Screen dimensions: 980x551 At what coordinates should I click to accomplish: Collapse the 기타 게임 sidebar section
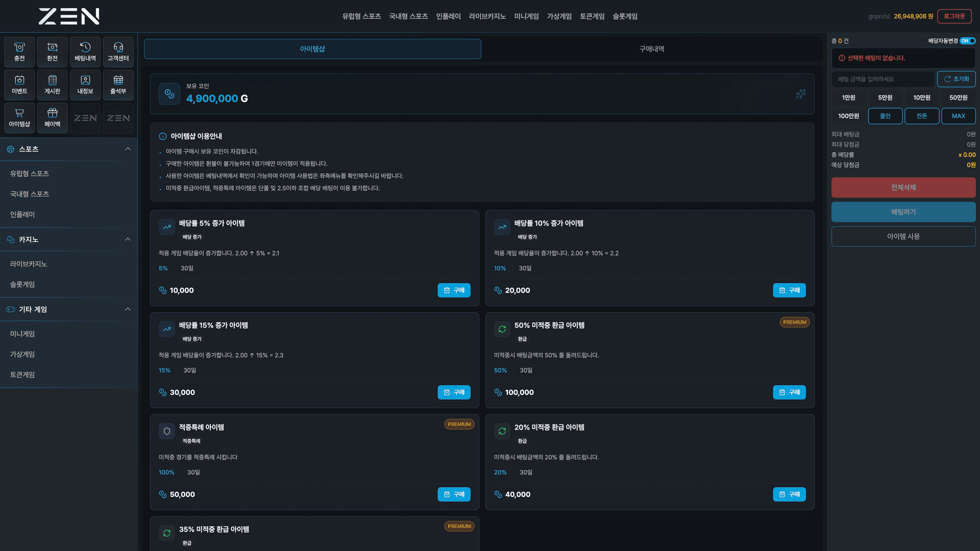128,309
